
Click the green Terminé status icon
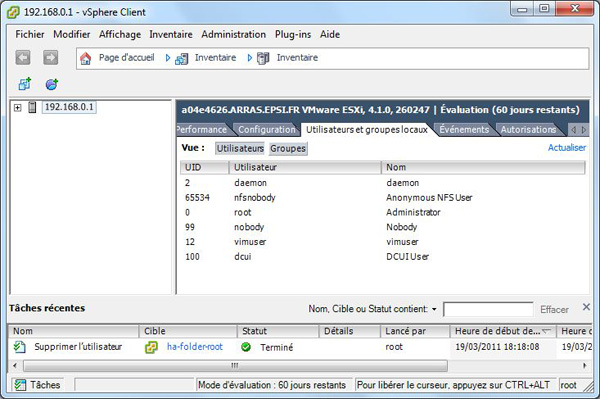point(246,347)
